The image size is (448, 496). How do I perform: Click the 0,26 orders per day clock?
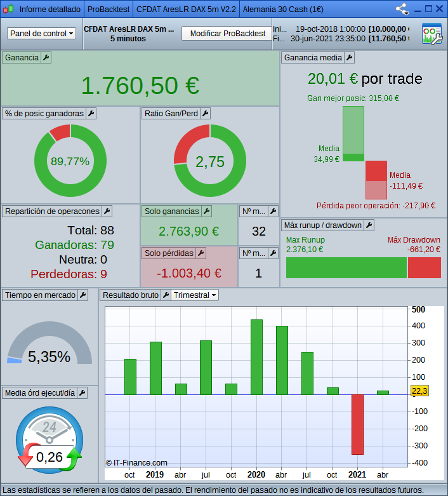[x=49, y=439]
